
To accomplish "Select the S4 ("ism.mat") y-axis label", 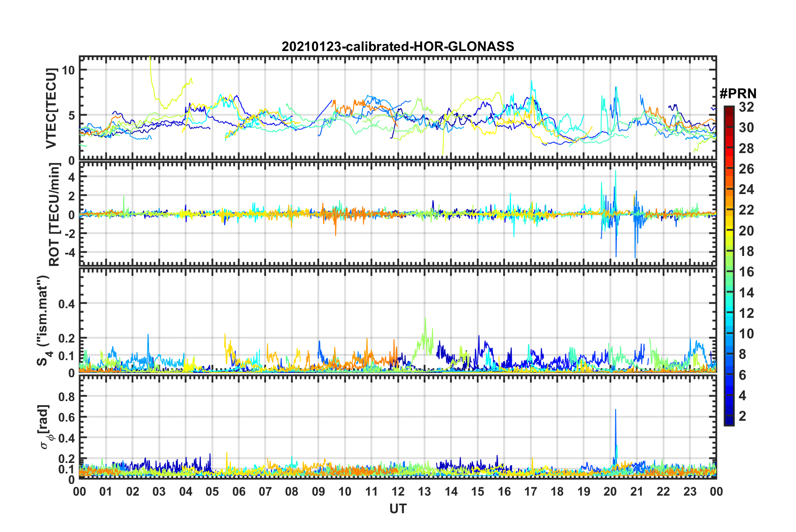I will tap(43, 320).
